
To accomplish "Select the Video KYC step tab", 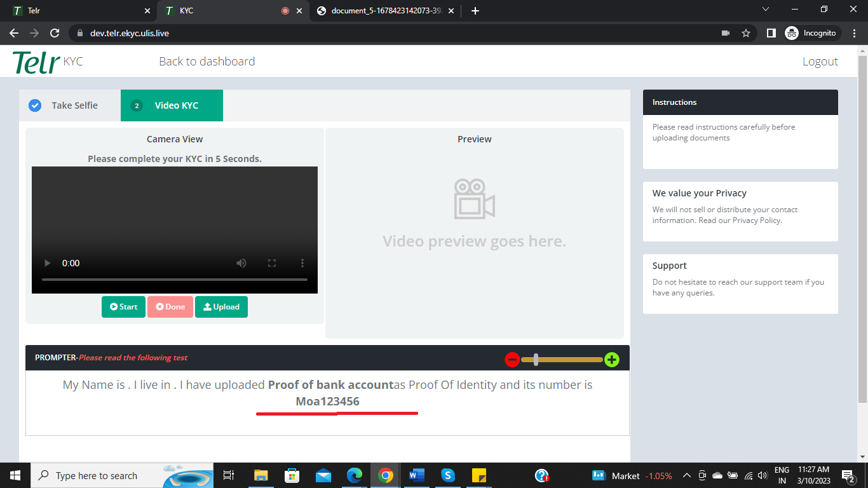I will click(x=172, y=105).
